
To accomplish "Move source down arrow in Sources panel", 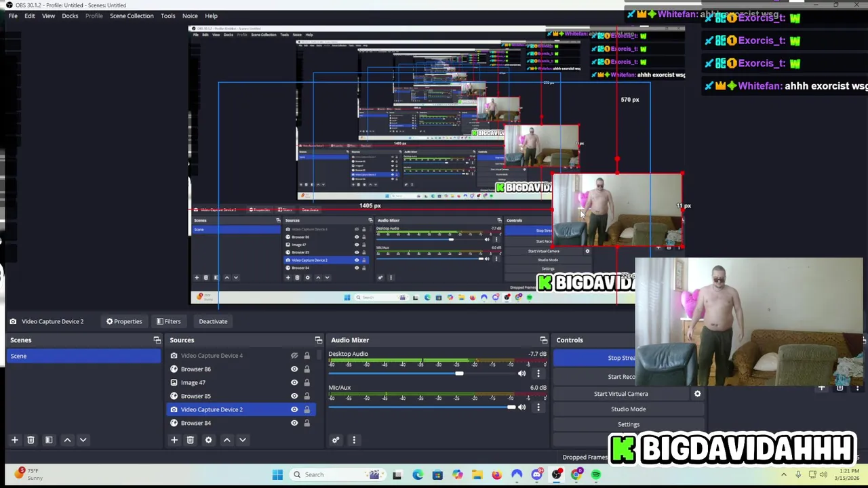I will [242, 440].
